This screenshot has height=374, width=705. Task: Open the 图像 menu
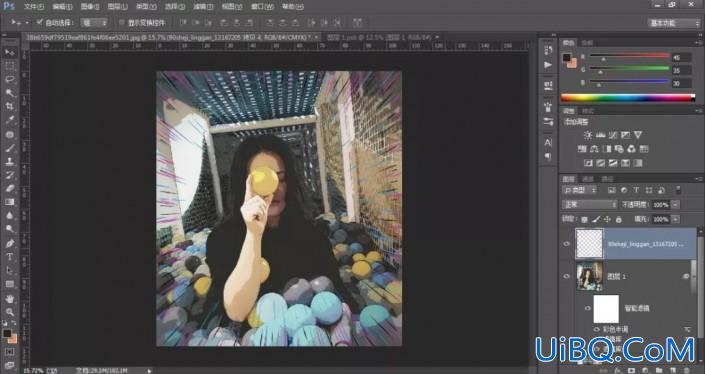pos(90,6)
